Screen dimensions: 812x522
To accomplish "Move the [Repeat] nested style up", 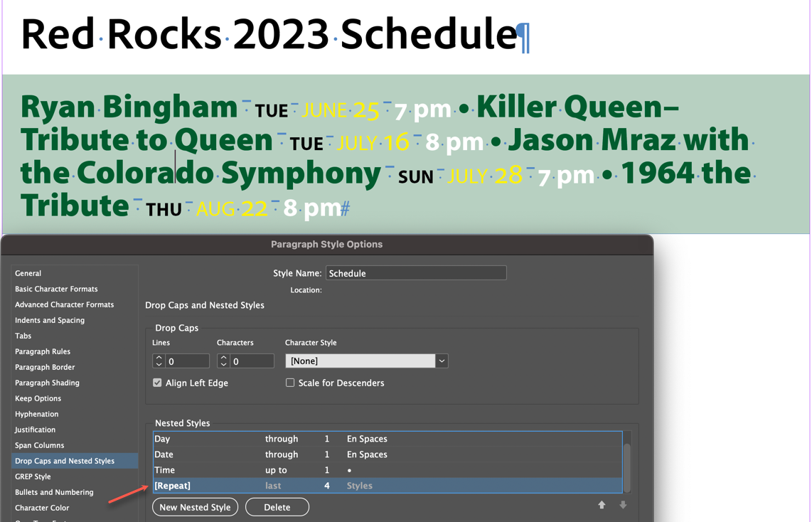I will [602, 504].
